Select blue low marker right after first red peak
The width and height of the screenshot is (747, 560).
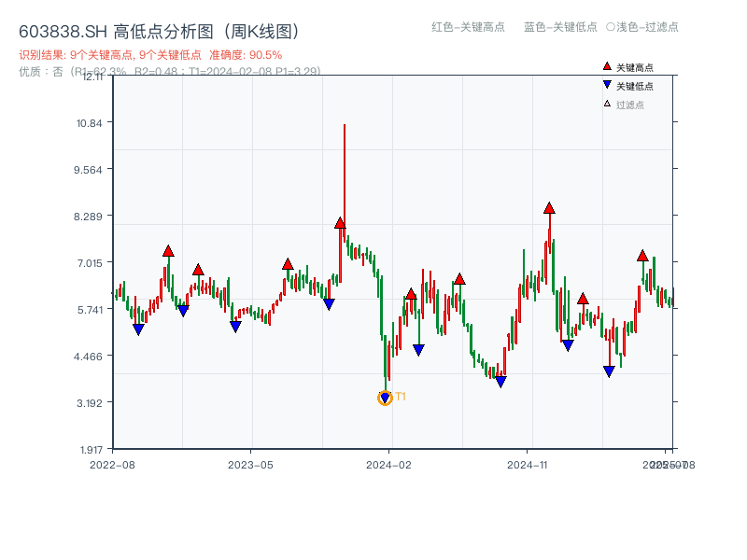point(183,311)
